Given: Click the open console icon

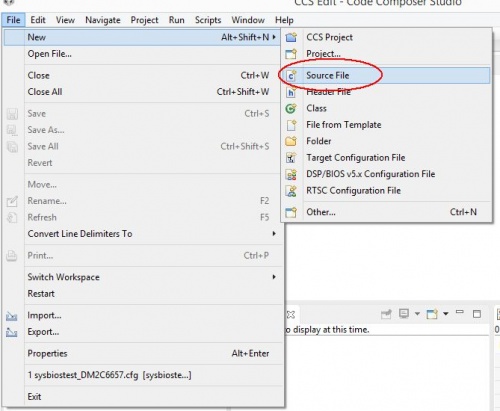Looking at the screenshot, I should point(432,314).
